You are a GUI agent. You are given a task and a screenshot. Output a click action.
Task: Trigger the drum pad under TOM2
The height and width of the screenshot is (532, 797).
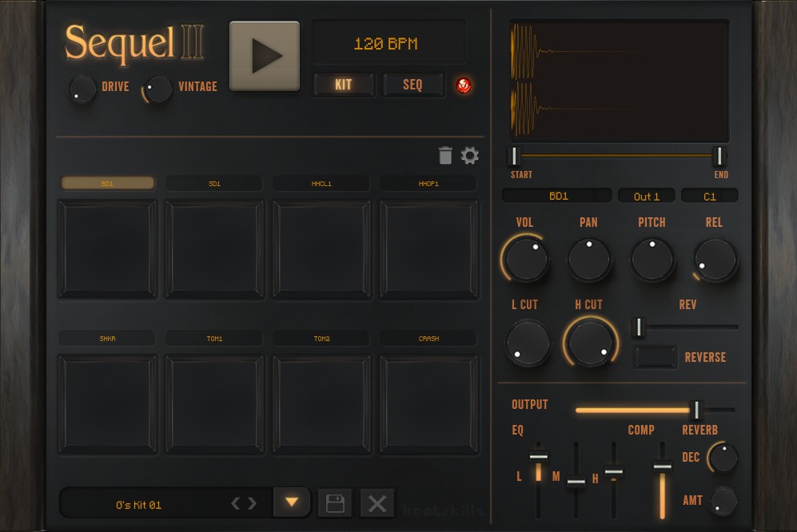(321, 403)
